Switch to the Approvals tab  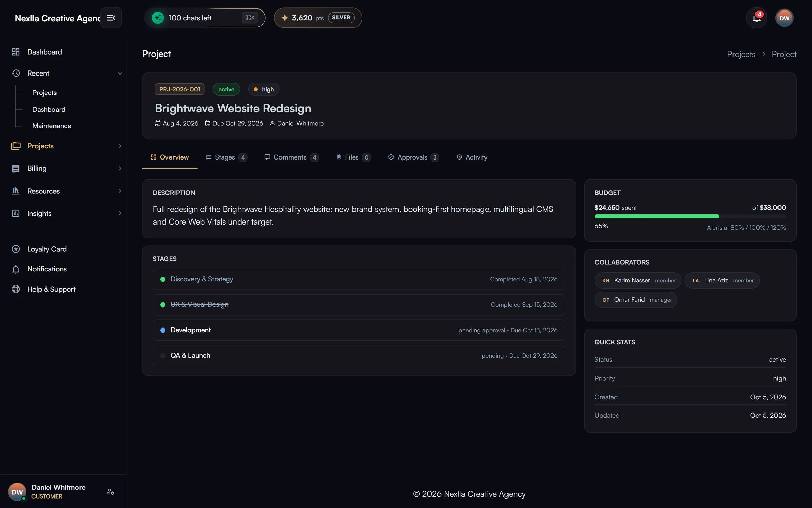pyautogui.click(x=413, y=157)
